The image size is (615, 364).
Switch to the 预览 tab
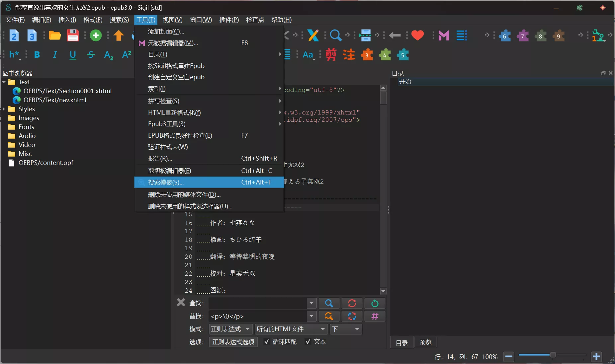[425, 342]
